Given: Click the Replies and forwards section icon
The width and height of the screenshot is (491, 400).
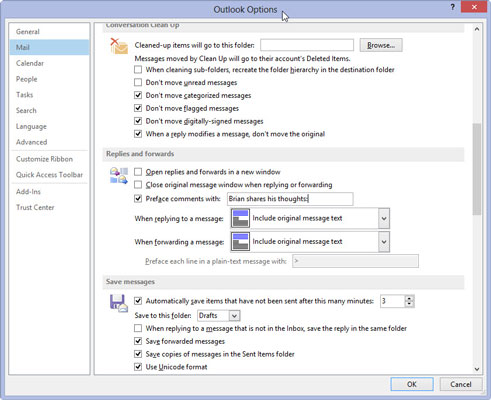Looking at the screenshot, I should (119, 176).
